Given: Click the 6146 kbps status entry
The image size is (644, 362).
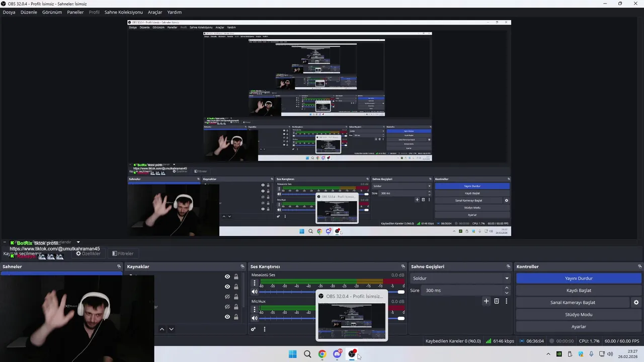Looking at the screenshot, I should click(x=500, y=341).
